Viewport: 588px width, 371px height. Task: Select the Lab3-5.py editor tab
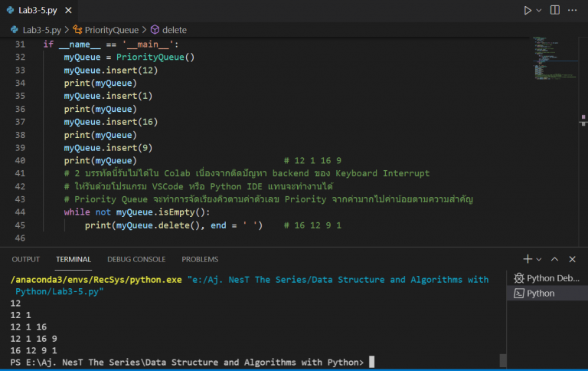pos(38,11)
